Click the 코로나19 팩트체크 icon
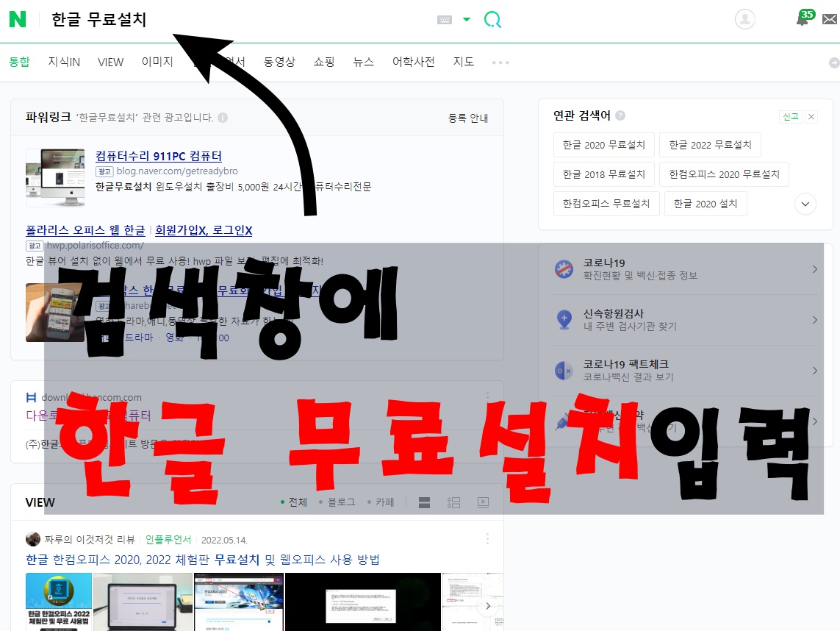 point(564,371)
